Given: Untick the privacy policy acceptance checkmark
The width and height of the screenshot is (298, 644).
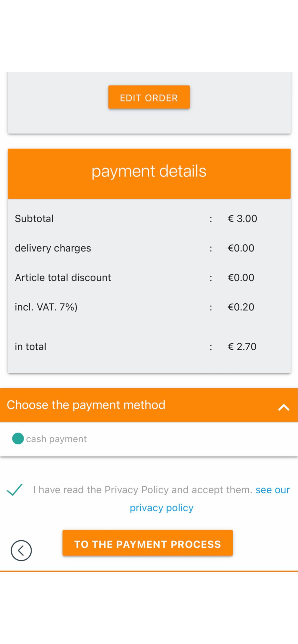Looking at the screenshot, I should pos(15,490).
